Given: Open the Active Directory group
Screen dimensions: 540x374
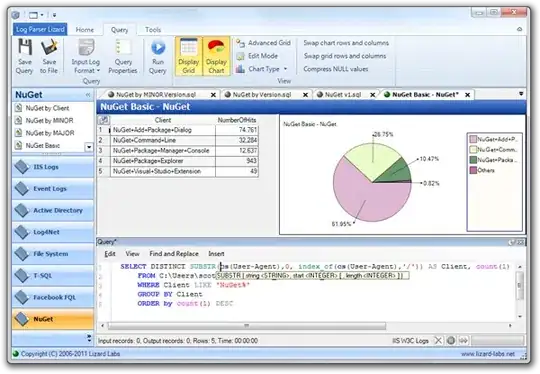Looking at the screenshot, I should (x=53, y=210).
